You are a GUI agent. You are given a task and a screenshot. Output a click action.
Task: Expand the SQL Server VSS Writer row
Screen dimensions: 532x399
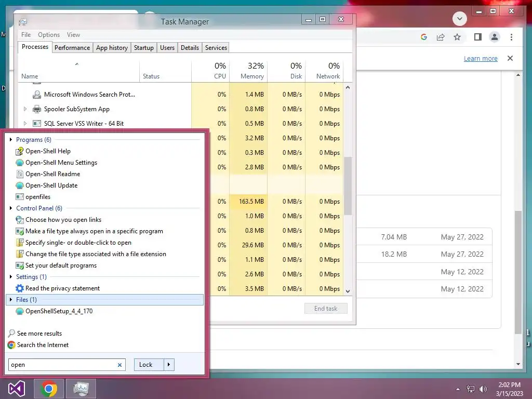point(25,124)
